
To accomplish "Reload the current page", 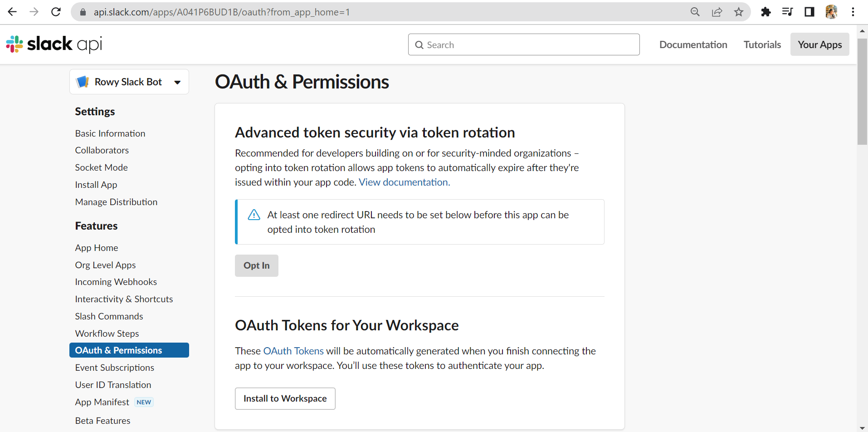I will pos(56,12).
